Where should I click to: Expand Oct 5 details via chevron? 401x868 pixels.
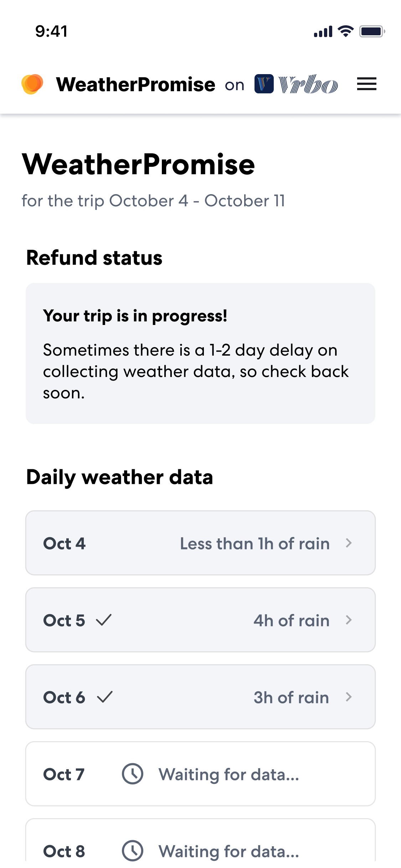[349, 620]
